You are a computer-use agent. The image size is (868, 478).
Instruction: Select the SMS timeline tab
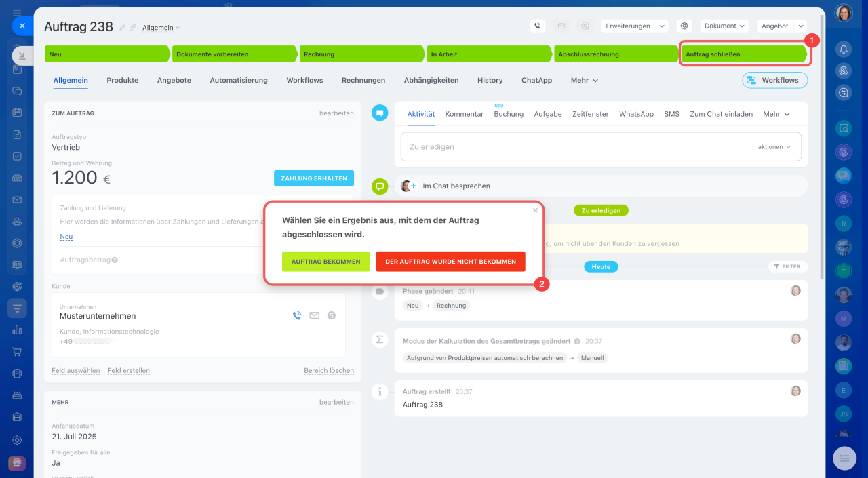[x=672, y=114]
